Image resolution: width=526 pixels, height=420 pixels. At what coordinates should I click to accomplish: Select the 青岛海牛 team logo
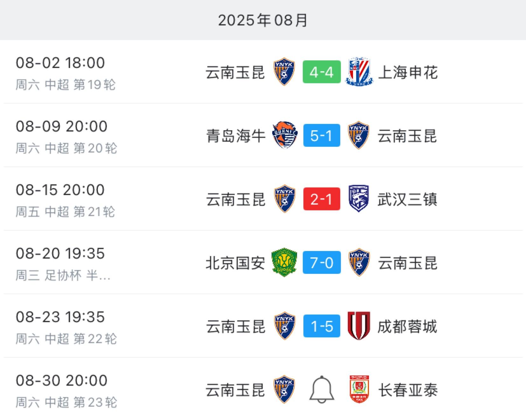285,135
